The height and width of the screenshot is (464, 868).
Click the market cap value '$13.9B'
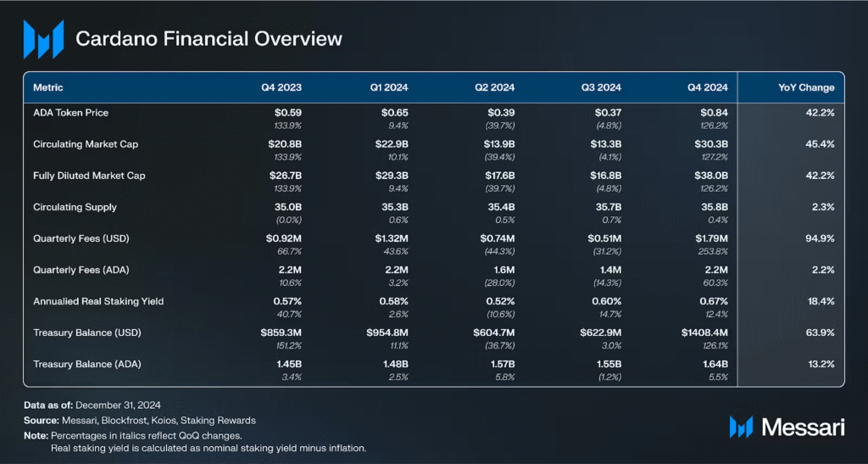498,144
